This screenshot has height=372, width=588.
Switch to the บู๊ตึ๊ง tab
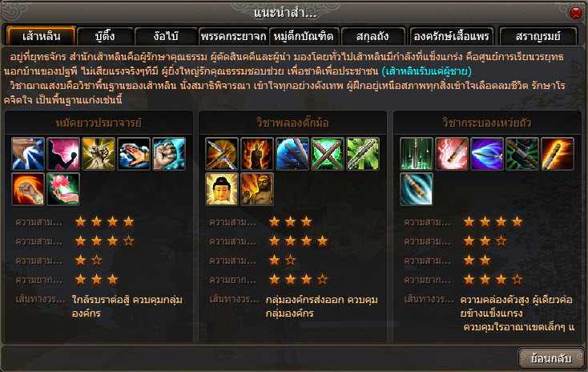click(x=106, y=36)
